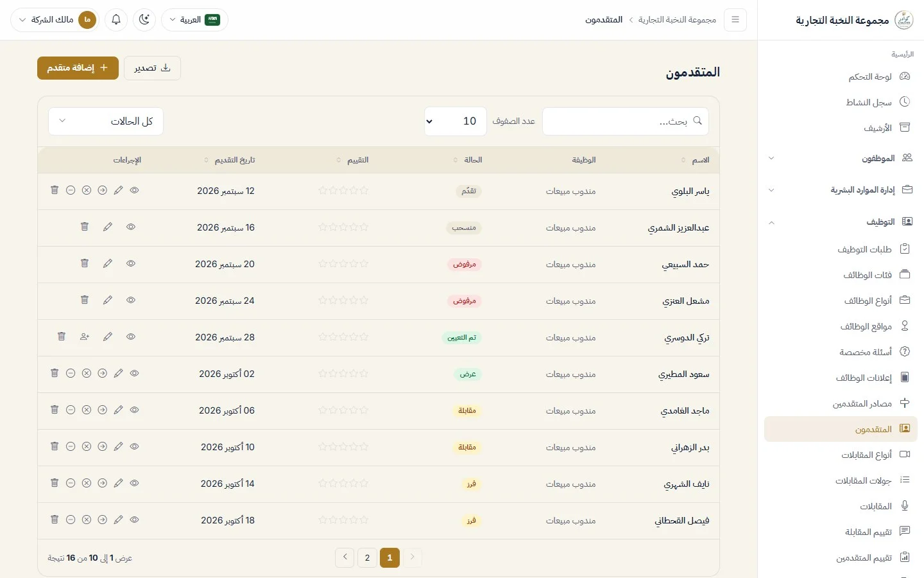Click the minus-circle icon in بدر الزهراني row

[x=71, y=446]
